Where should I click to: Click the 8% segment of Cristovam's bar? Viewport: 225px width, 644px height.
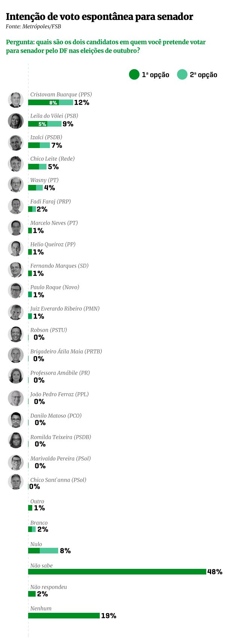(x=43, y=103)
